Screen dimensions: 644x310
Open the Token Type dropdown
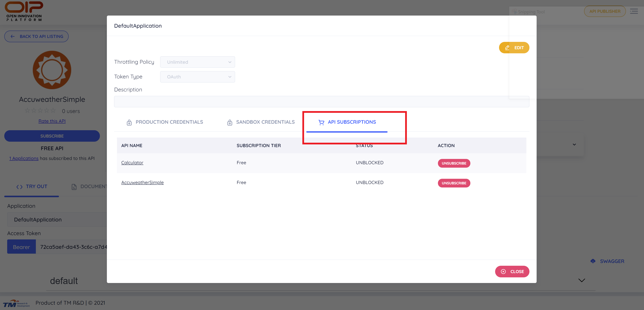[197, 77]
